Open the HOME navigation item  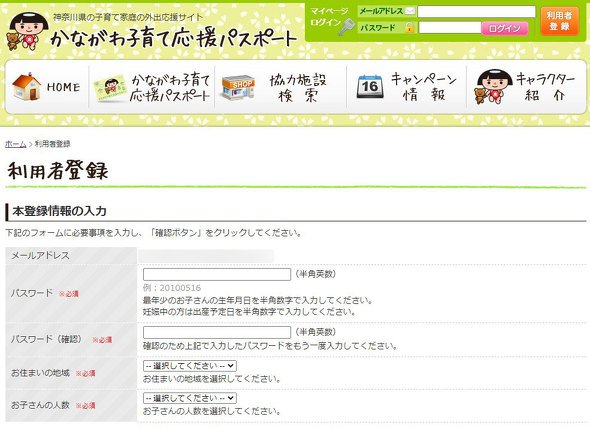[x=47, y=87]
